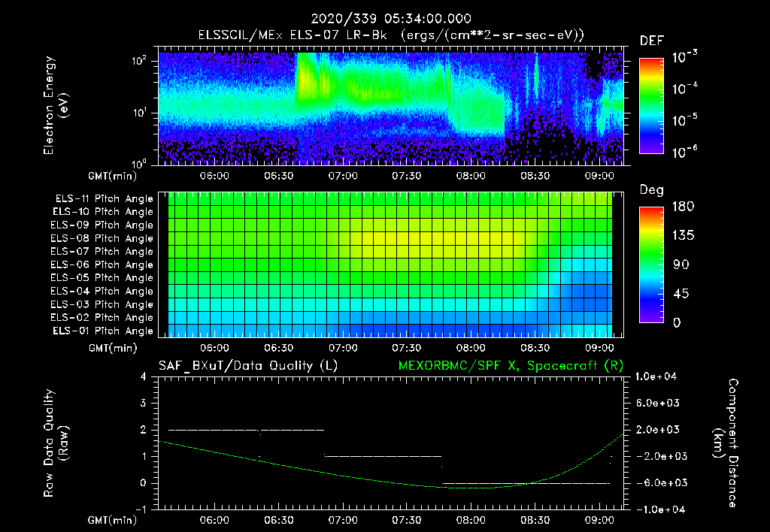The width and height of the screenshot is (770, 532).
Task: Click the 08:00 tick on the bottom plot time axis
Action: [471, 520]
